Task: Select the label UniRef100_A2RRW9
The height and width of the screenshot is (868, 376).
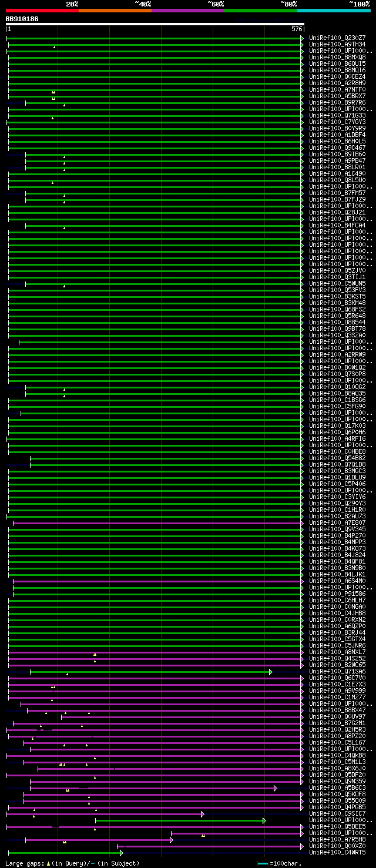Action: pos(337,354)
